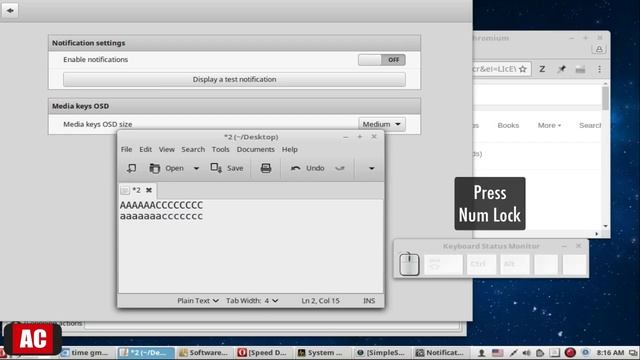The height and width of the screenshot is (360, 640).
Task: Open the Plain Text syntax dropdown
Action: click(198, 301)
